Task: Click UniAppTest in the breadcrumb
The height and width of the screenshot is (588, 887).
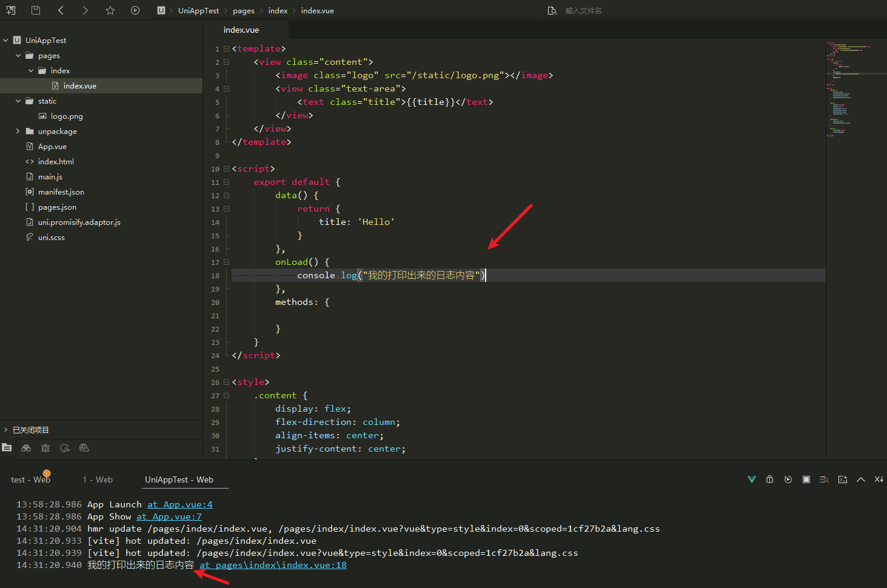Action: pyautogui.click(x=198, y=10)
